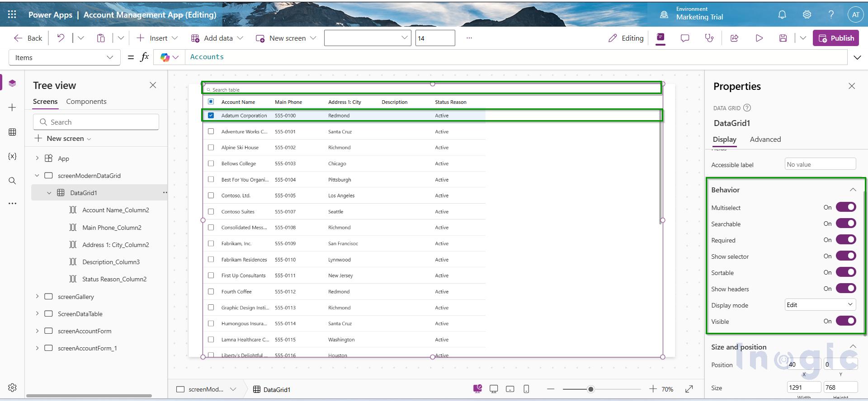Turn off the Show selector toggle
This screenshot has height=401, width=868.
coord(846,256)
